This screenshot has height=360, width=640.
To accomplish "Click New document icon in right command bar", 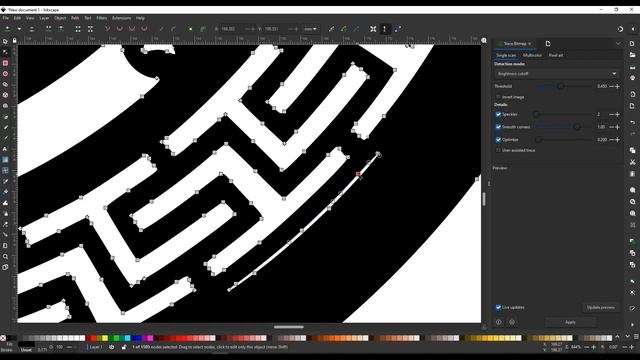I will click(632, 43).
